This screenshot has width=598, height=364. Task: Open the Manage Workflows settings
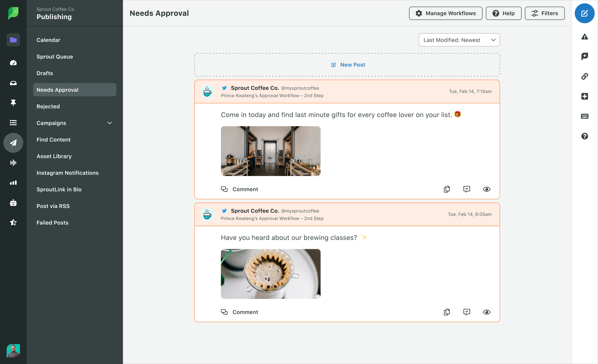pos(445,13)
